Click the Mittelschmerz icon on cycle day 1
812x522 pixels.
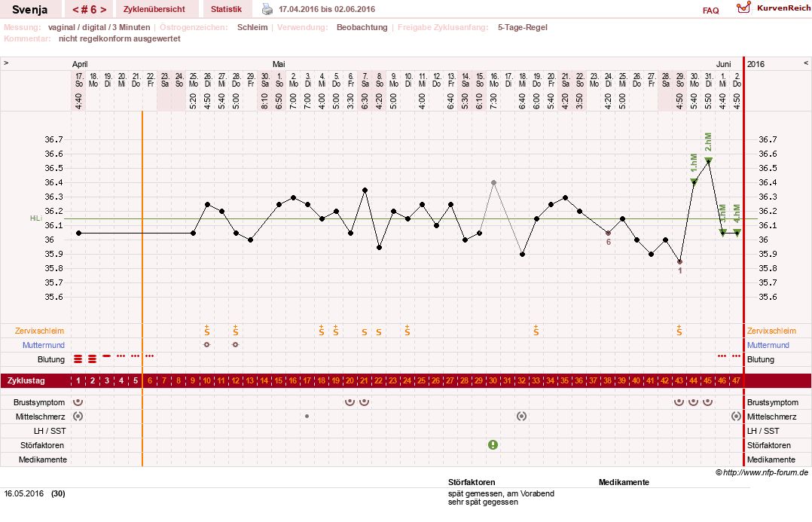78,416
